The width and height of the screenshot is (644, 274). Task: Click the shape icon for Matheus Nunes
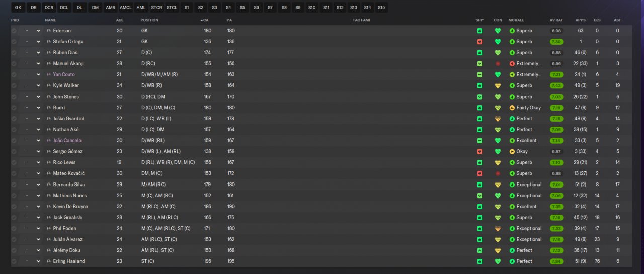click(479, 196)
